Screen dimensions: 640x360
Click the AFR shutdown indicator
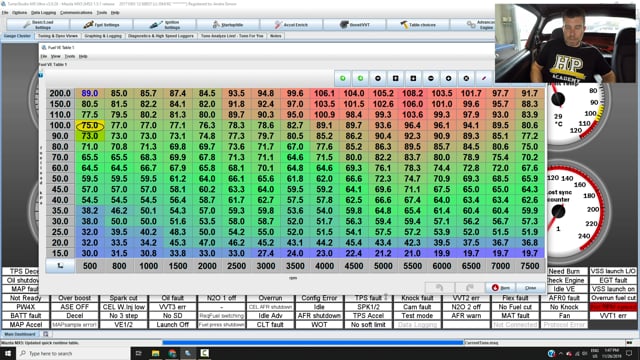319,316
